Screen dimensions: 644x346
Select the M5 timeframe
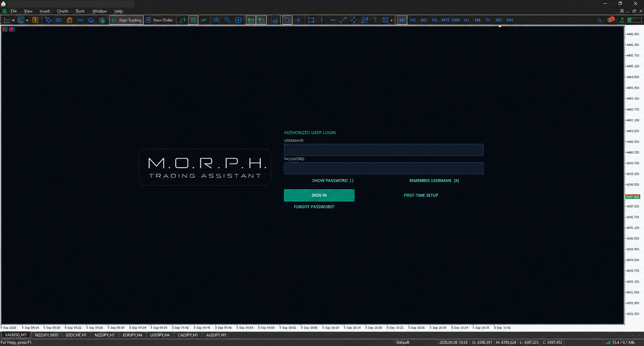coord(435,20)
